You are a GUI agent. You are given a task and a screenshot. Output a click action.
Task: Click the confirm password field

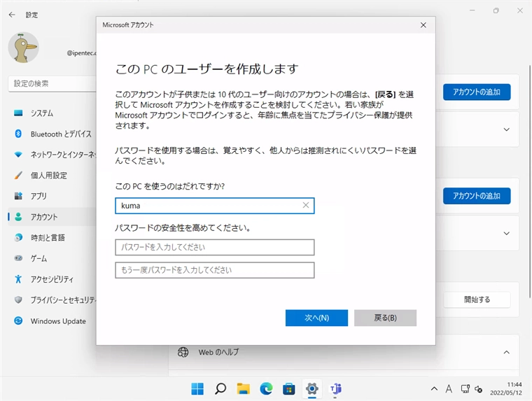coord(214,270)
